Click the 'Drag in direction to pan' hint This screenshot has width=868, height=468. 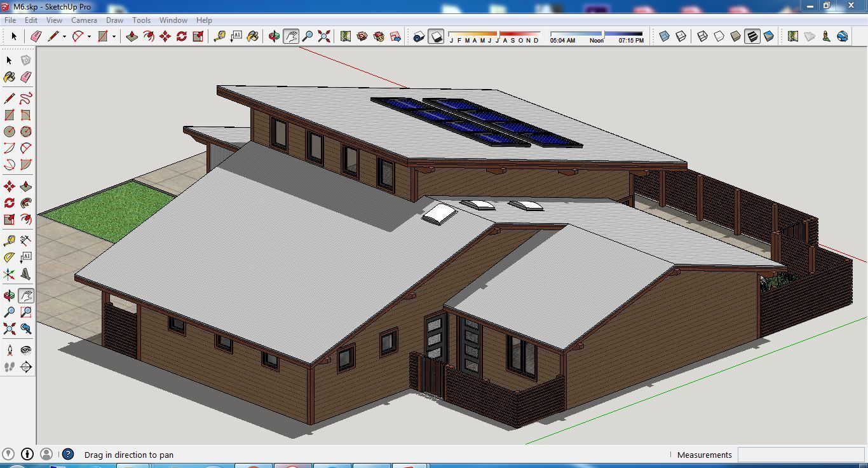(x=129, y=455)
